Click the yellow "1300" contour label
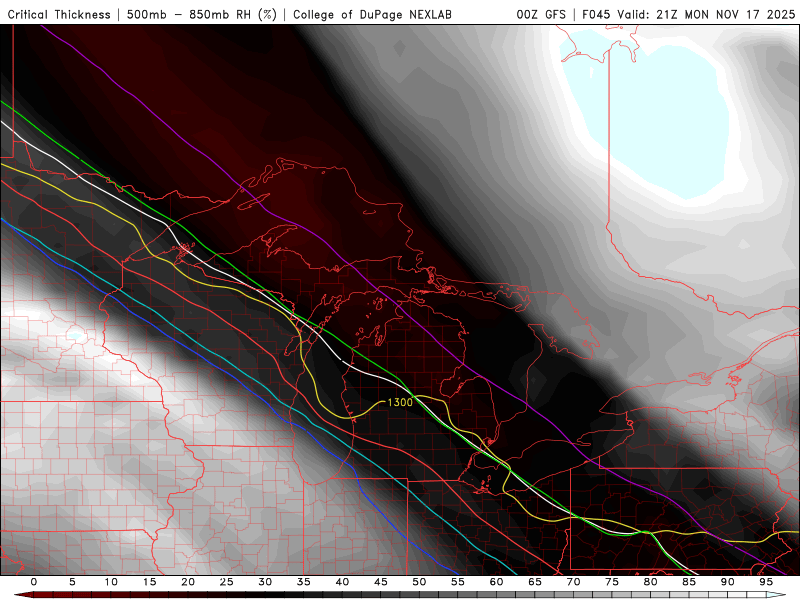Screen dimensions: 800x600 coord(400,402)
